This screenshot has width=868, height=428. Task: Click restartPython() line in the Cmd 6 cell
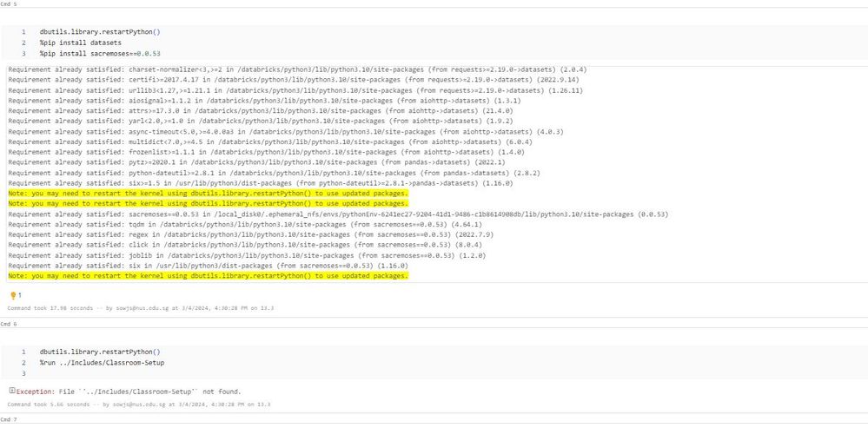pyautogui.click(x=100, y=352)
